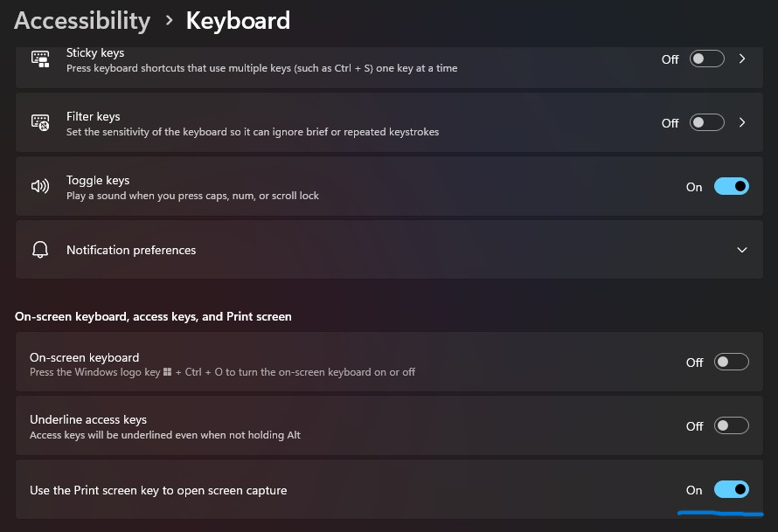Disable the Print screen key switch

pos(731,490)
